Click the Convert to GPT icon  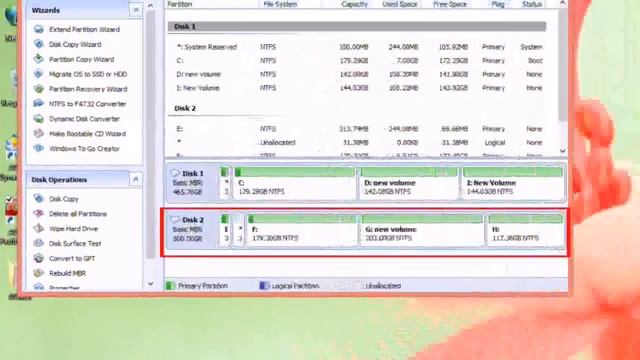click(x=39, y=258)
